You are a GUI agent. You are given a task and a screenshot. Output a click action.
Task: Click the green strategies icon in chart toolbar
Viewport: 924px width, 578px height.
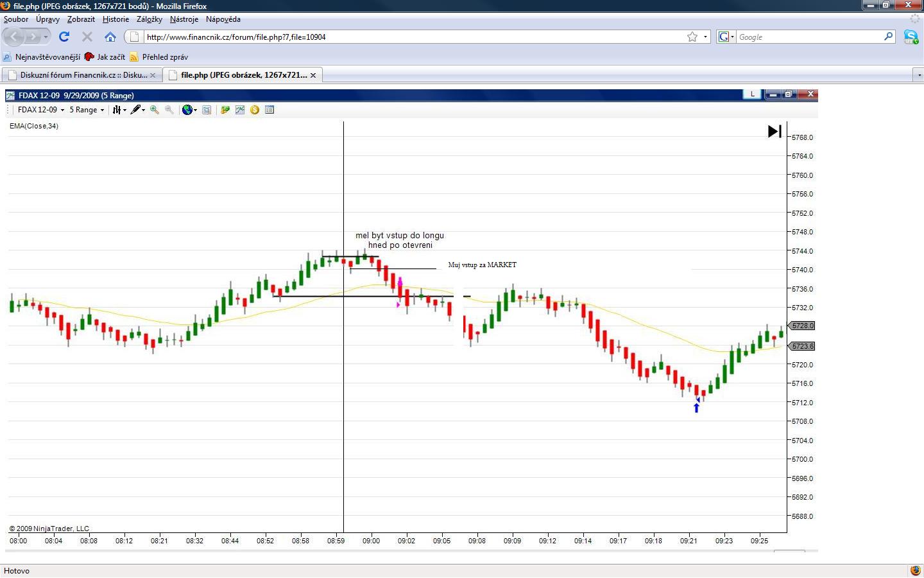tap(225, 110)
